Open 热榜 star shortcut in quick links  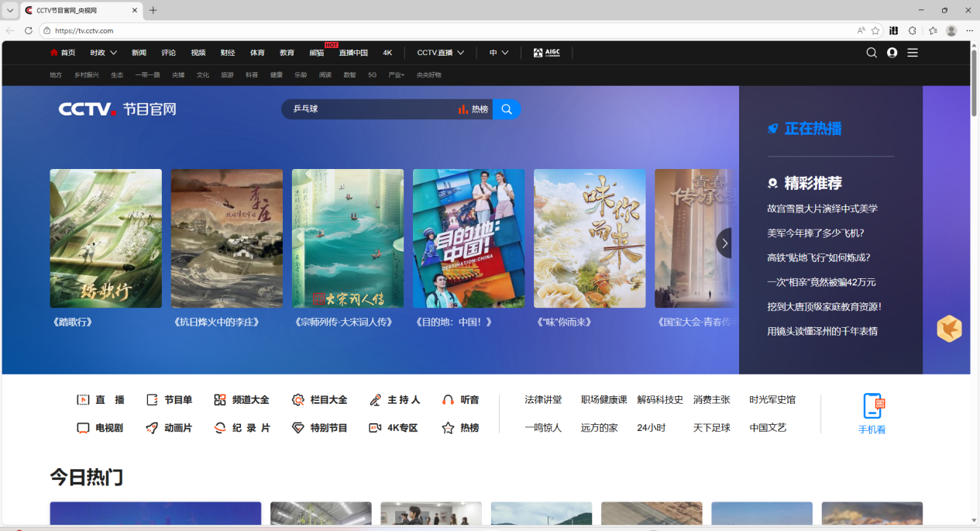(460, 428)
